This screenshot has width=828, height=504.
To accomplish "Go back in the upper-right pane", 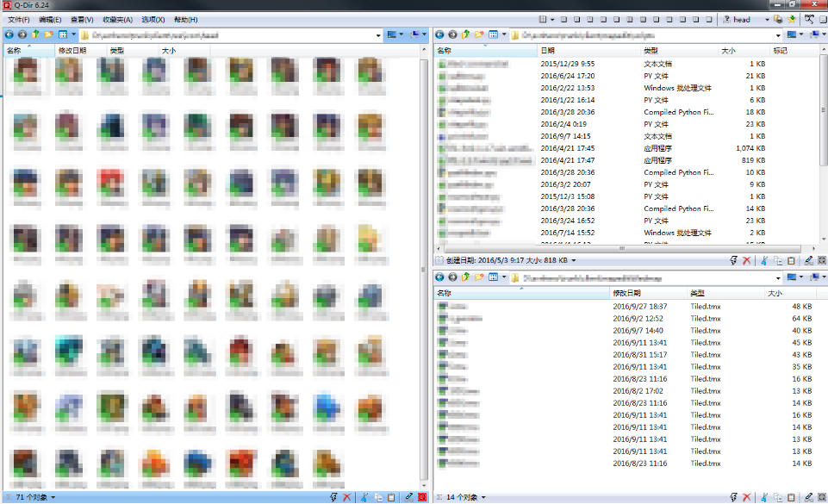I will [439, 34].
